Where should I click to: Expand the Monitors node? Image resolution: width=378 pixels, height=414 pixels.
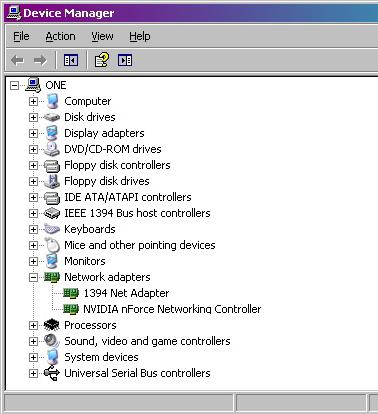tap(33, 261)
